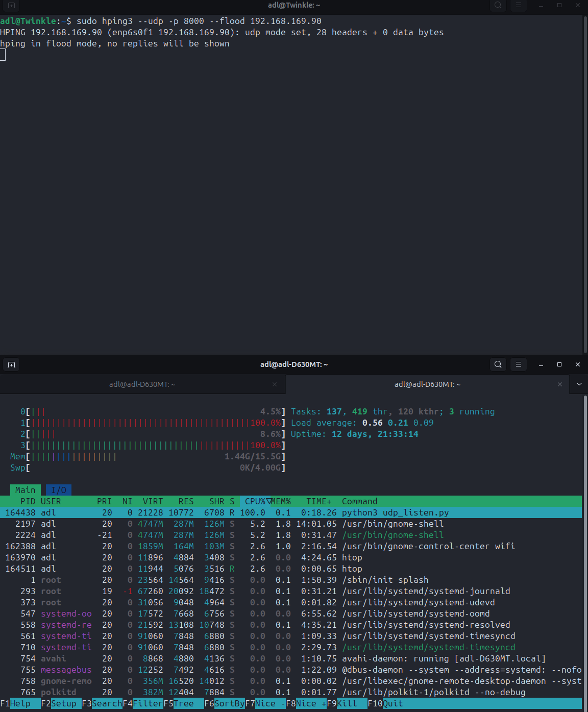Open the F6 SortBy menu in htop
588x712 pixels.
[x=229, y=703]
